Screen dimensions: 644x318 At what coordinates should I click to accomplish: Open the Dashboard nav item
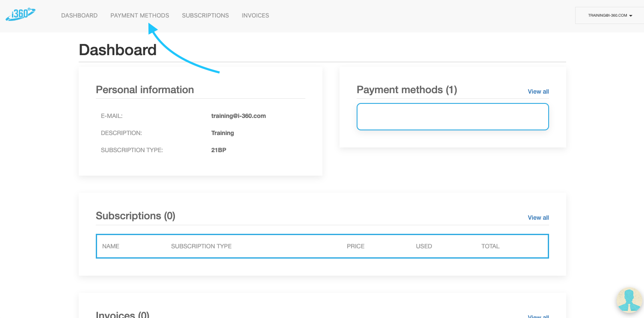80,15
